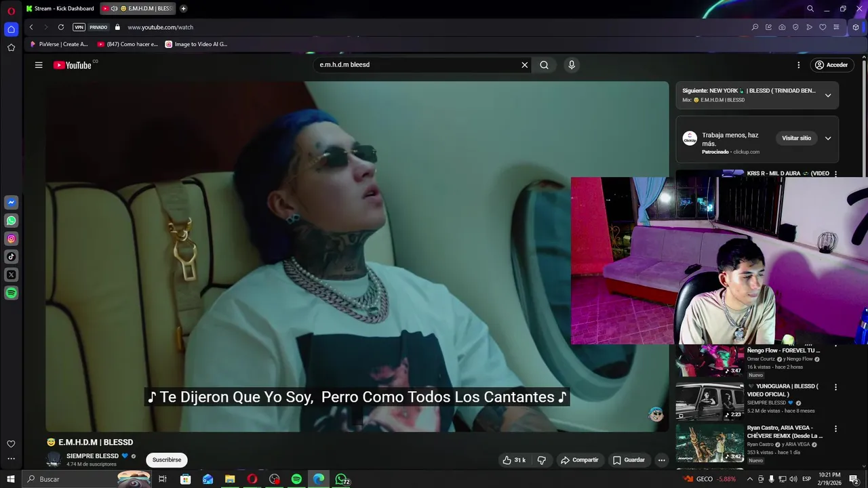The width and height of the screenshot is (868, 488).
Task: Open the heart icon in Opera sidebar
Action: pyautogui.click(x=11, y=444)
